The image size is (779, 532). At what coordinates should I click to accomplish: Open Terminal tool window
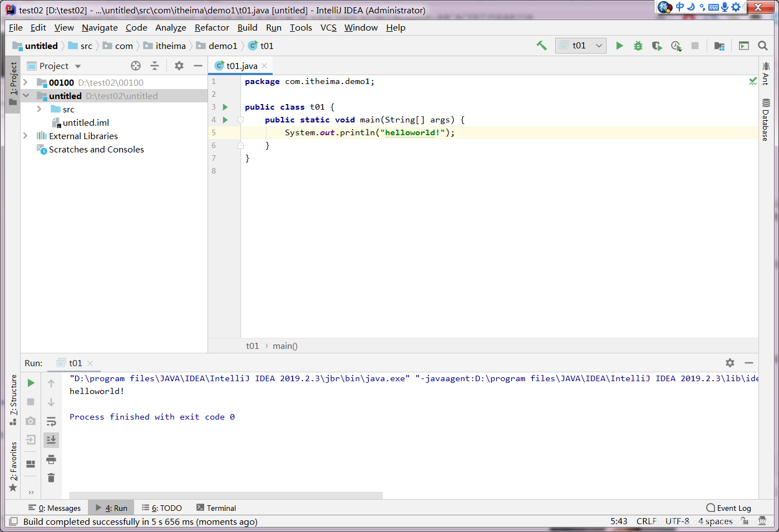(x=216, y=508)
